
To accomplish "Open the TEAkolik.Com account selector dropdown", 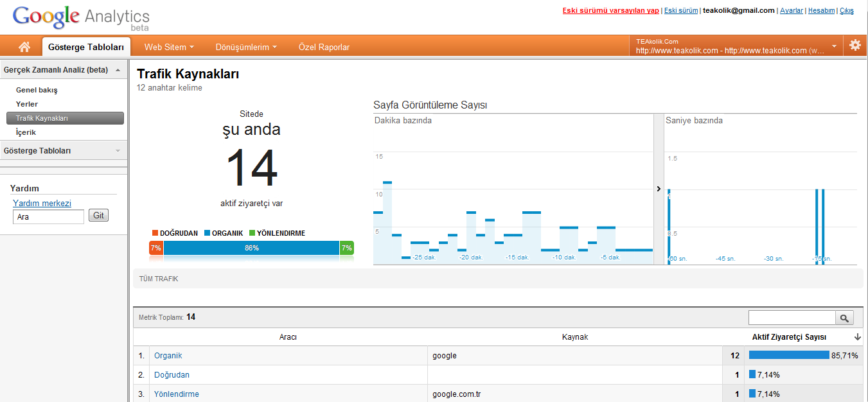I will [736, 46].
